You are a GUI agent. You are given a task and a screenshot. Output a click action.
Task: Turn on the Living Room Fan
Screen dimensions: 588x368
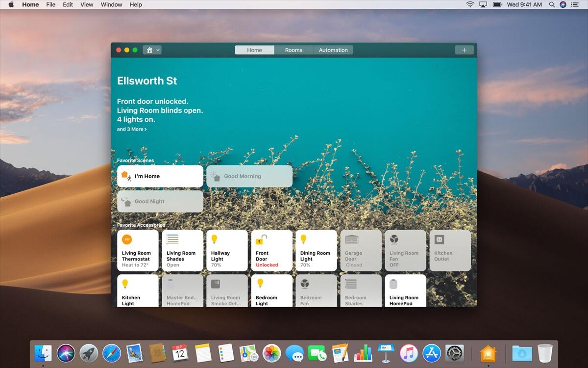coord(405,251)
